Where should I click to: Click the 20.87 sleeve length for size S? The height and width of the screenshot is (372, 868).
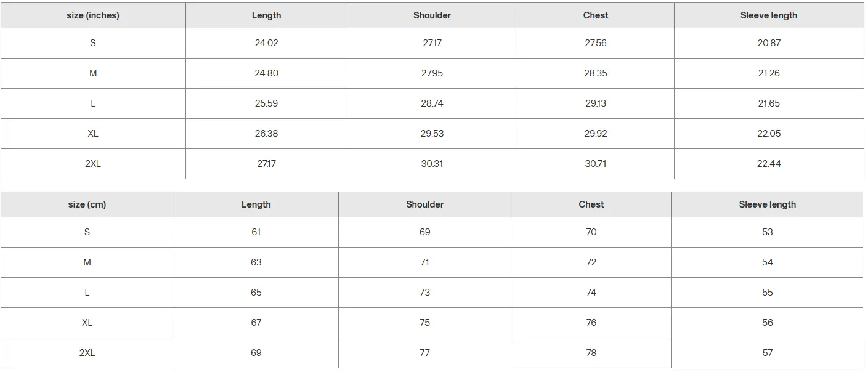(x=769, y=43)
